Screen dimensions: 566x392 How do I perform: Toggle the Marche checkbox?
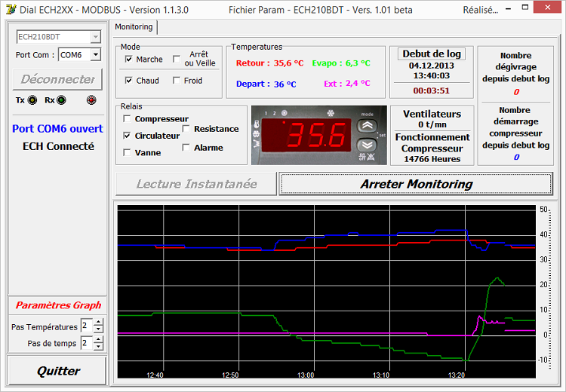tap(128, 60)
